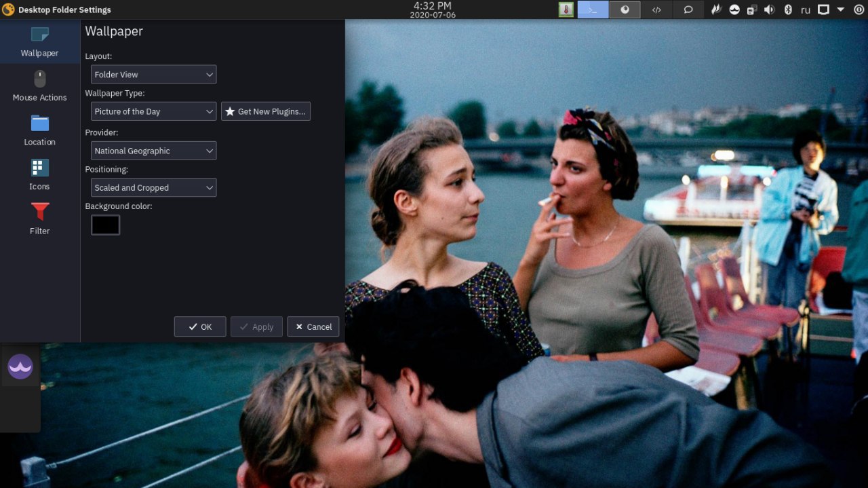Open the power/logout button in panel
868x488 pixels.
[x=858, y=10]
